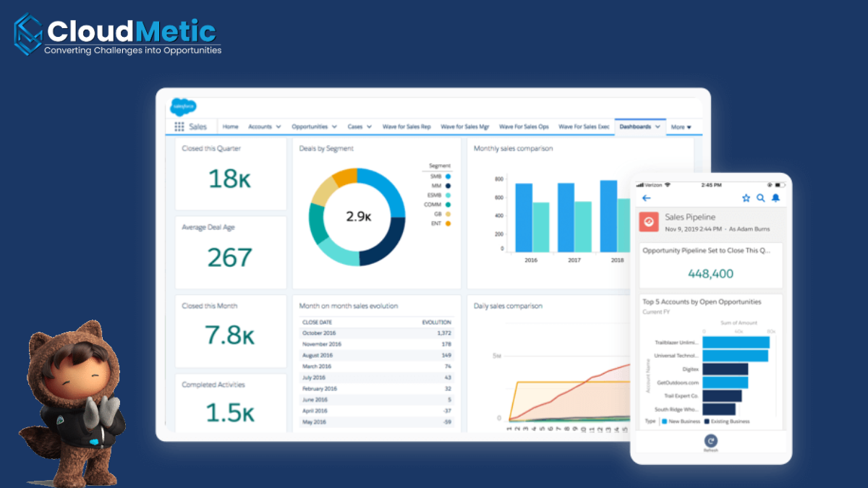This screenshot has height=488, width=868.
Task: Click the Deals by Segment card title
Action: tap(326, 149)
